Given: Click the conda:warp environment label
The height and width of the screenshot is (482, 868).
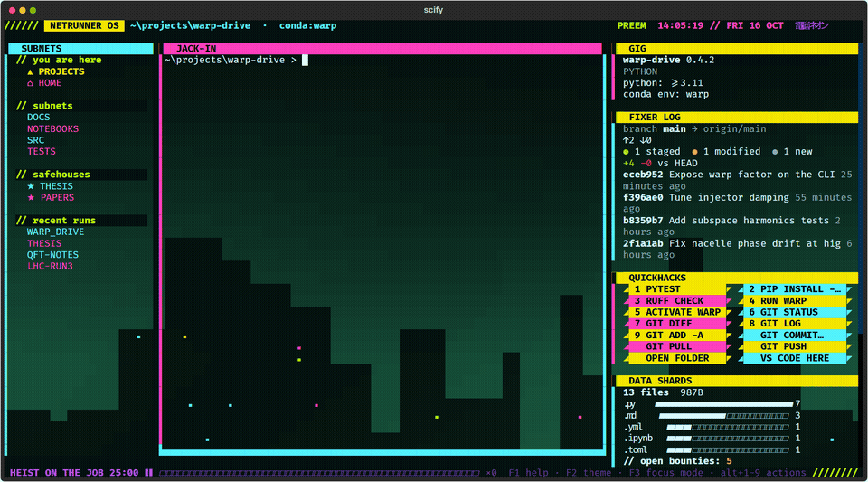Looking at the screenshot, I should (x=307, y=26).
